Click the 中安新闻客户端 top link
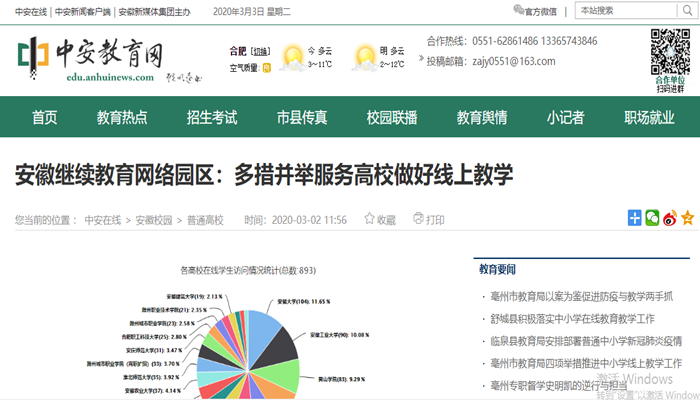 click(83, 12)
